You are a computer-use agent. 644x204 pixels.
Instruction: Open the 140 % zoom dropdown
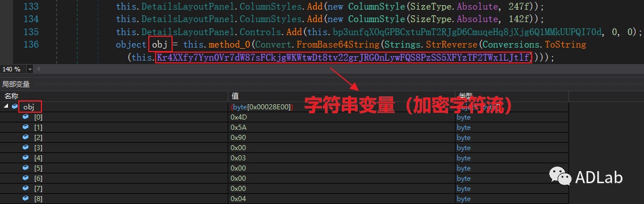[30, 69]
